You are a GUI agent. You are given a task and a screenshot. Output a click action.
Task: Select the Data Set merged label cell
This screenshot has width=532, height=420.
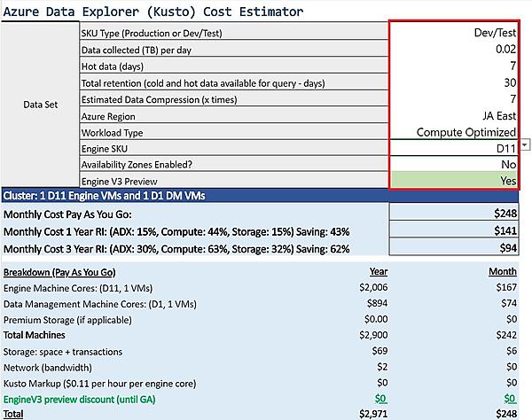coord(40,105)
